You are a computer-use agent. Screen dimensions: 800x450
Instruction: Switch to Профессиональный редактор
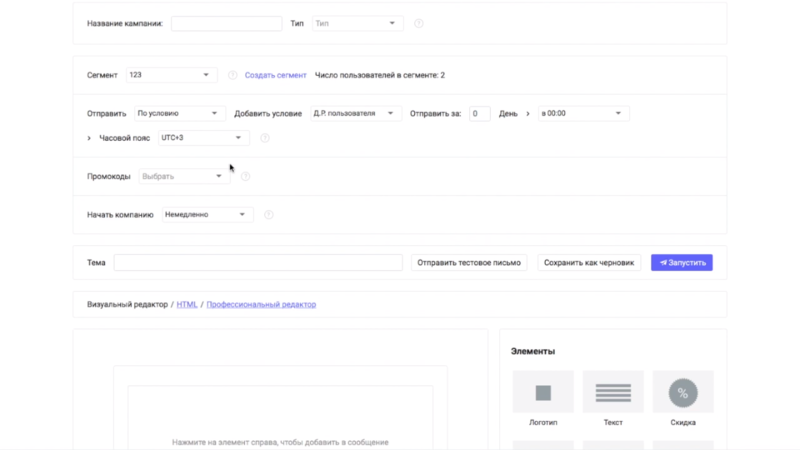click(x=261, y=304)
